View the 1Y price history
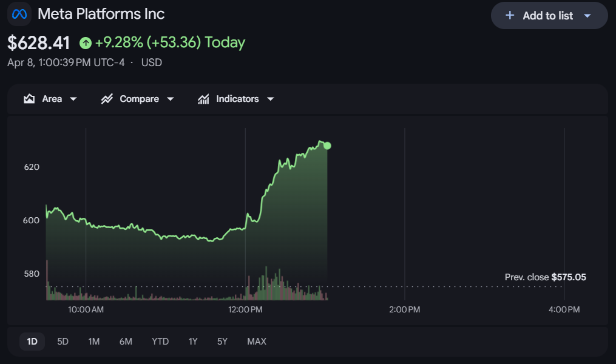The image size is (616, 364). (x=193, y=342)
